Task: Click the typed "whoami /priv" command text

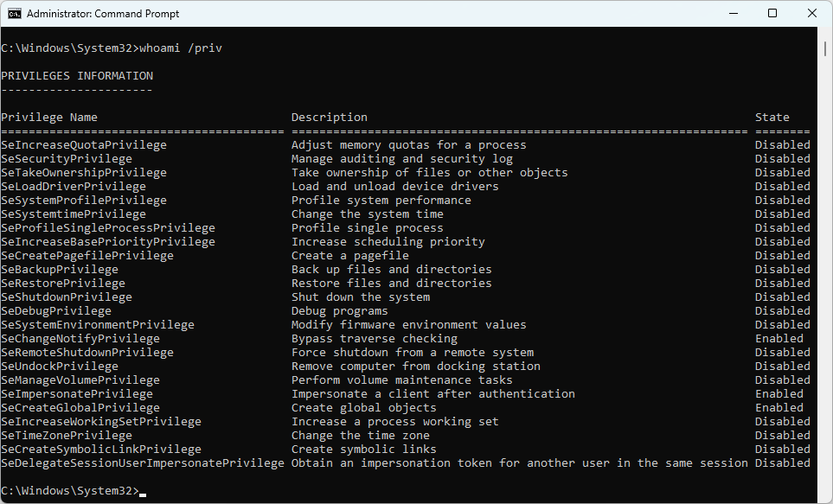Action: 181,48
